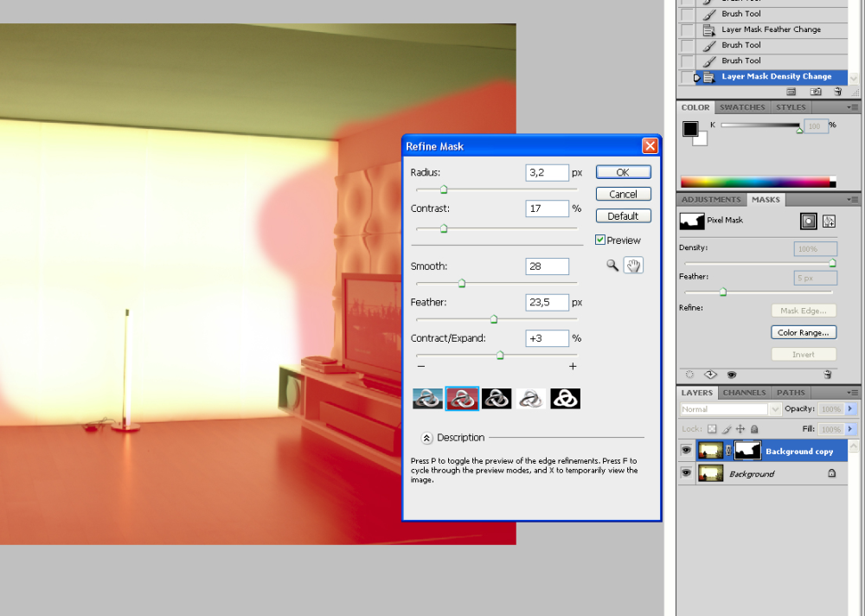Choose the On Black preview mode

pyautogui.click(x=497, y=398)
